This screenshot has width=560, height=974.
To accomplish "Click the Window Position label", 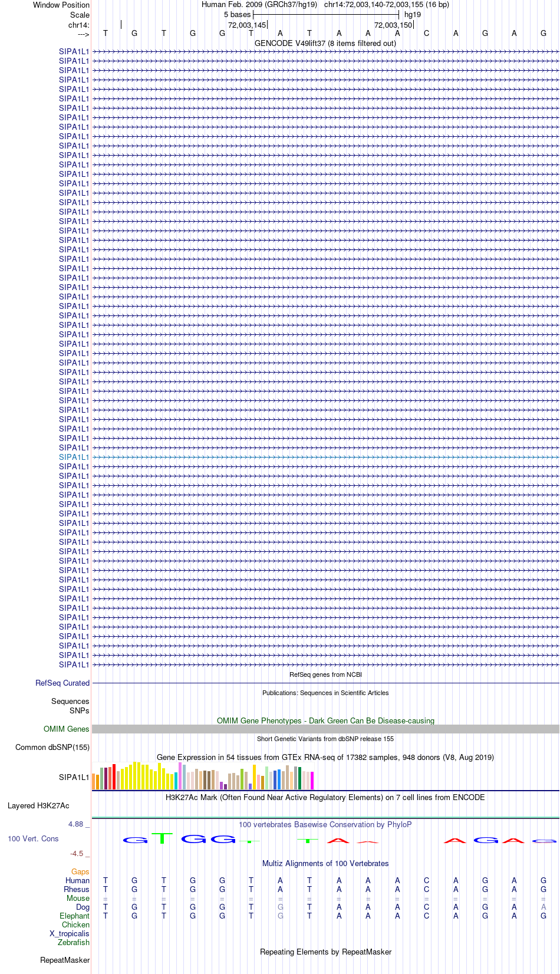I will click(x=61, y=5).
